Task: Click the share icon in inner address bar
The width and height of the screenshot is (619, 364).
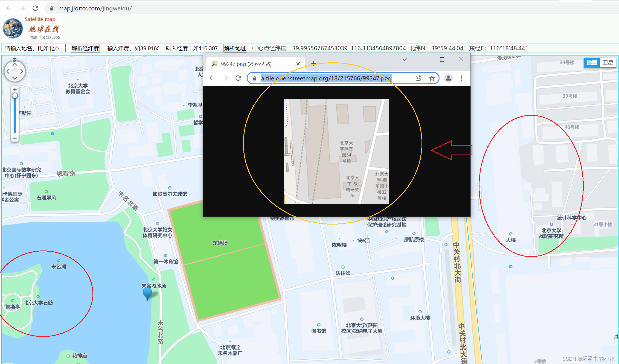Action: (419, 78)
